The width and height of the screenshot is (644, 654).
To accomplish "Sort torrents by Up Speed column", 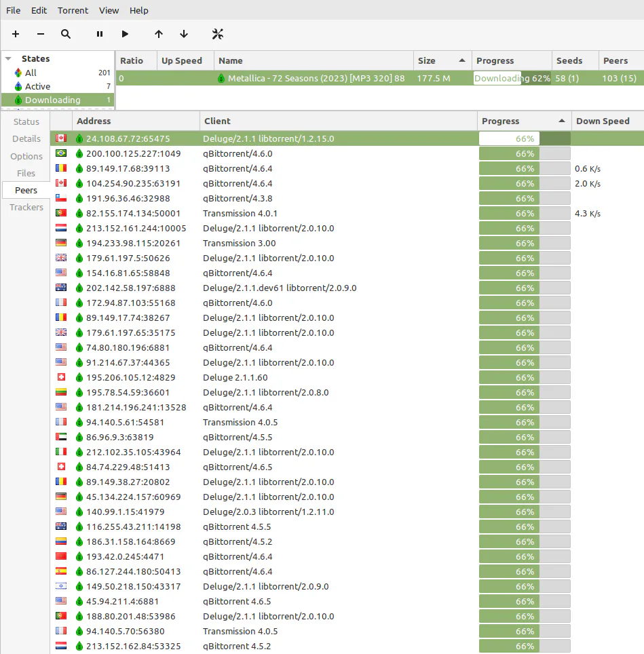I will (x=186, y=60).
